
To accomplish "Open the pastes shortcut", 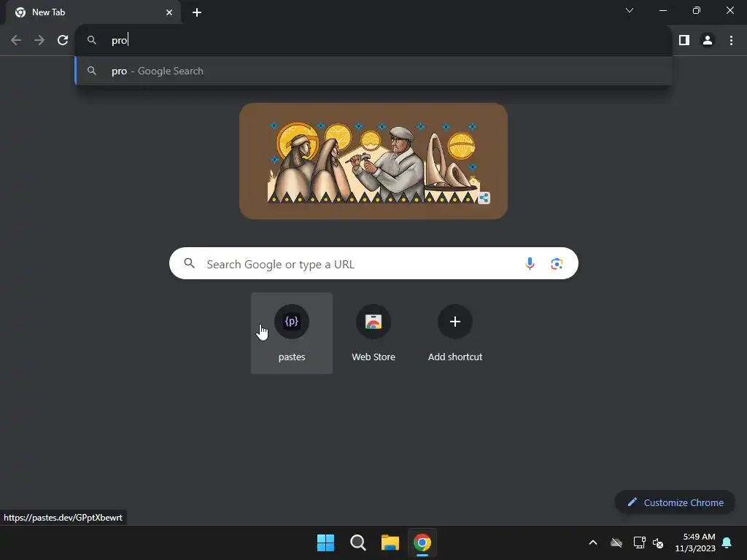I will [x=292, y=333].
